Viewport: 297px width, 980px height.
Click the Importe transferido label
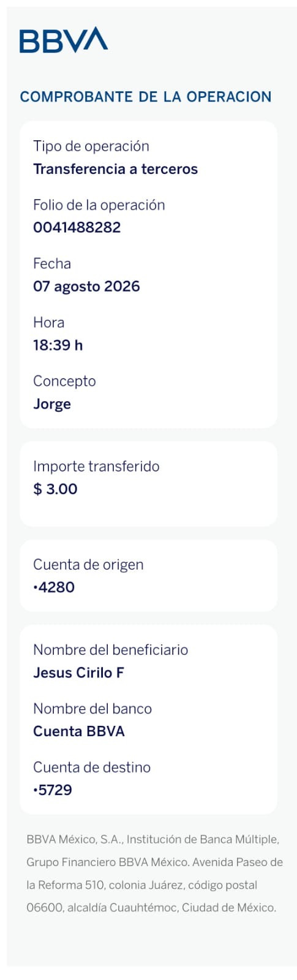point(96,467)
